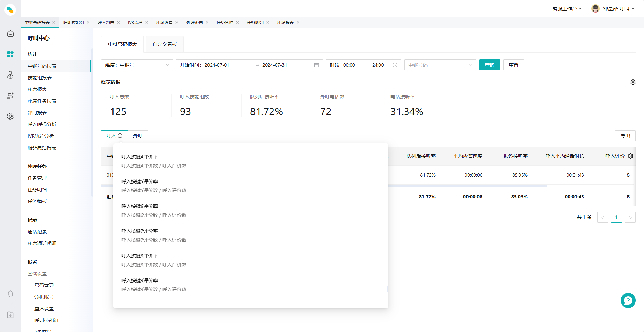Open table column settings gear
The image size is (644, 332).
click(x=631, y=156)
